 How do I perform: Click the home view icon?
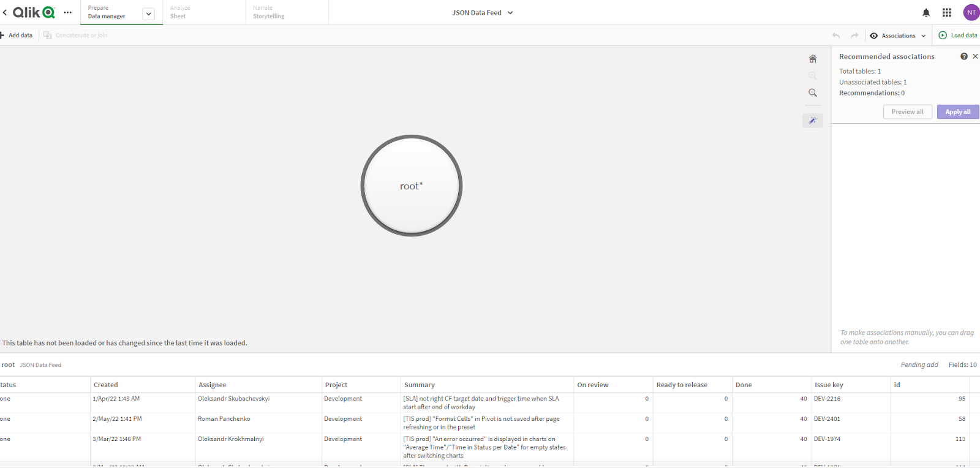point(813,59)
